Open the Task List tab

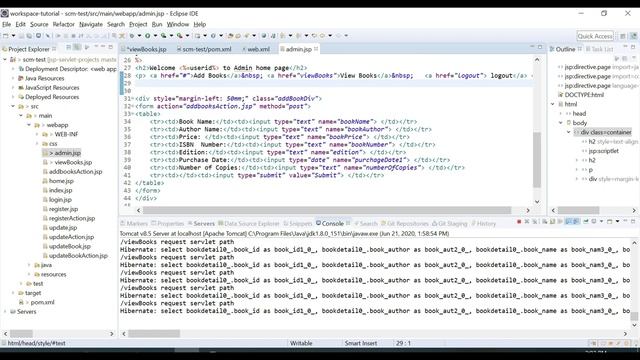[600, 49]
